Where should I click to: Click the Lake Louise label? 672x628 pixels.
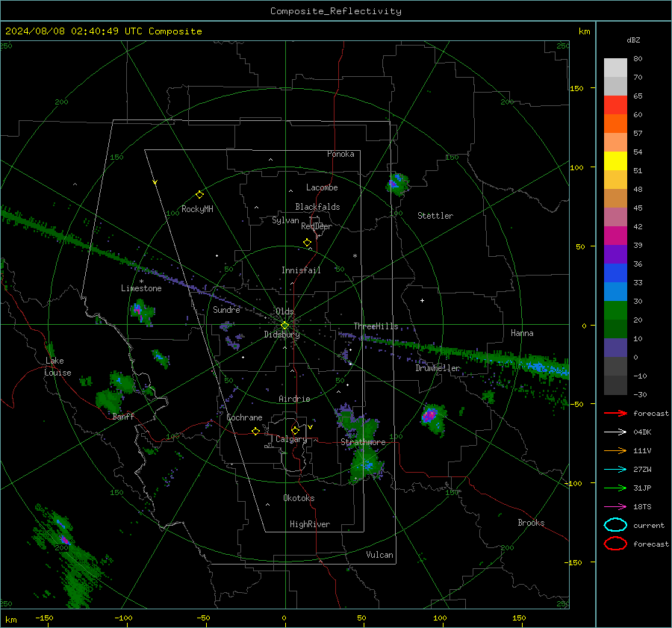pos(57,367)
